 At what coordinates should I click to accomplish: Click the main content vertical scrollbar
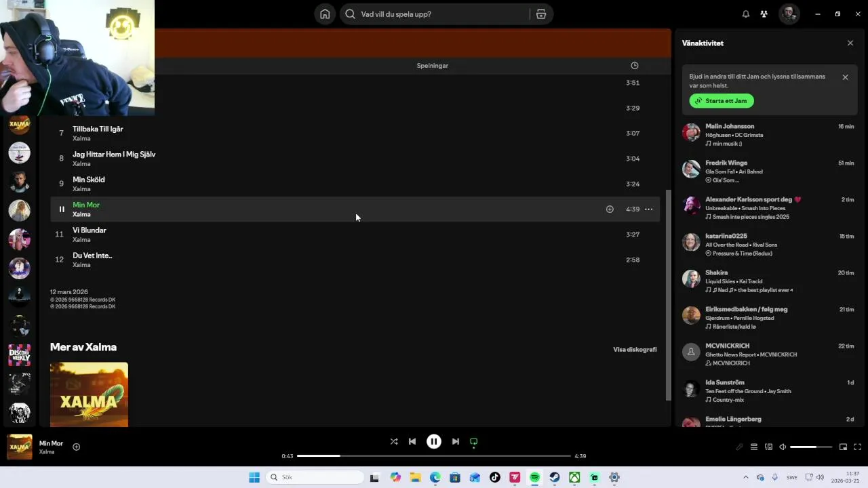tap(668, 295)
